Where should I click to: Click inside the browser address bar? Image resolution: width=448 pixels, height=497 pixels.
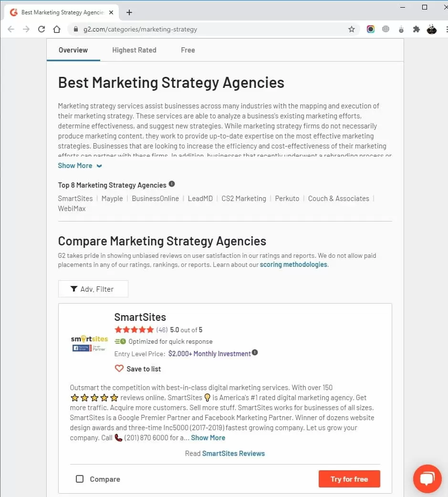pyautogui.click(x=191, y=29)
